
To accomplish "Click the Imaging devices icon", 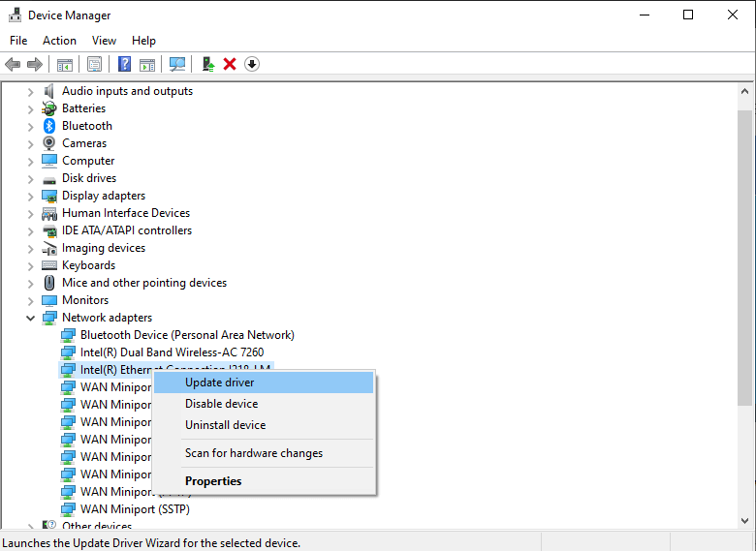I will pyautogui.click(x=49, y=249).
